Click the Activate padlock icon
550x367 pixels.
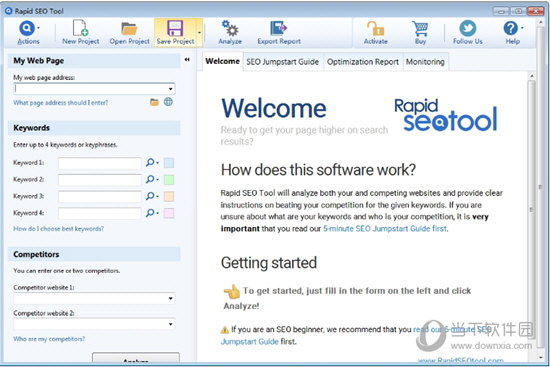[375, 28]
